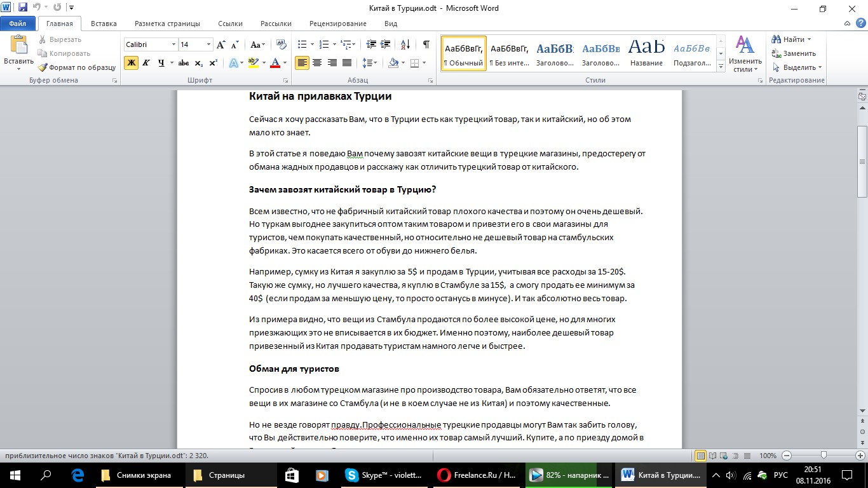Decrease paragraph indent
Image resolution: width=868 pixels, height=488 pixels.
pyautogui.click(x=370, y=44)
